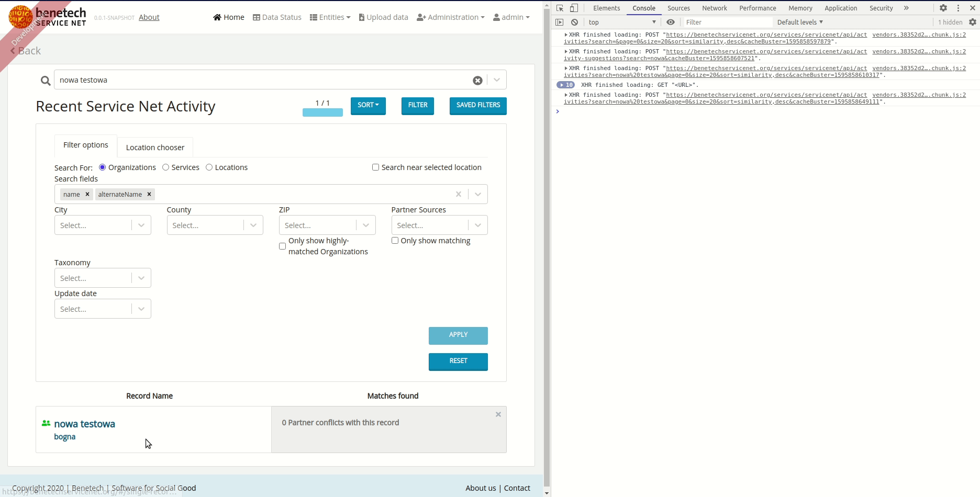
Task: Focus the nowa testowa search input
Action: [x=264, y=80]
